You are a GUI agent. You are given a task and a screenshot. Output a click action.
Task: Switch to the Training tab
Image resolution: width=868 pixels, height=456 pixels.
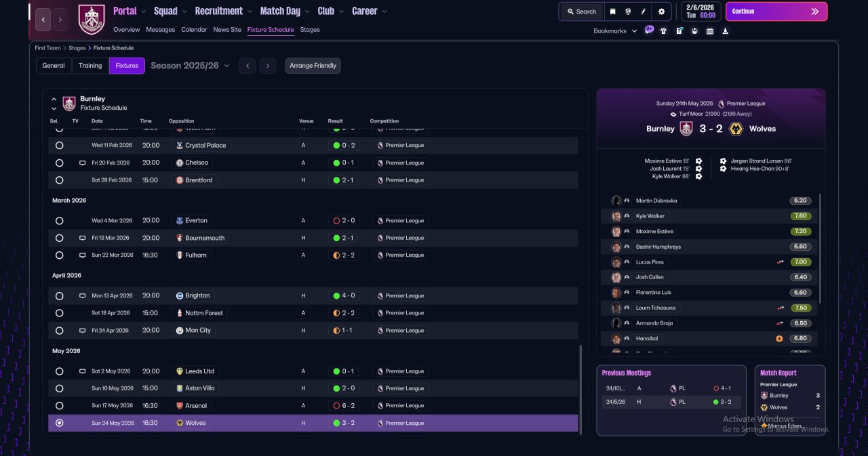click(90, 66)
